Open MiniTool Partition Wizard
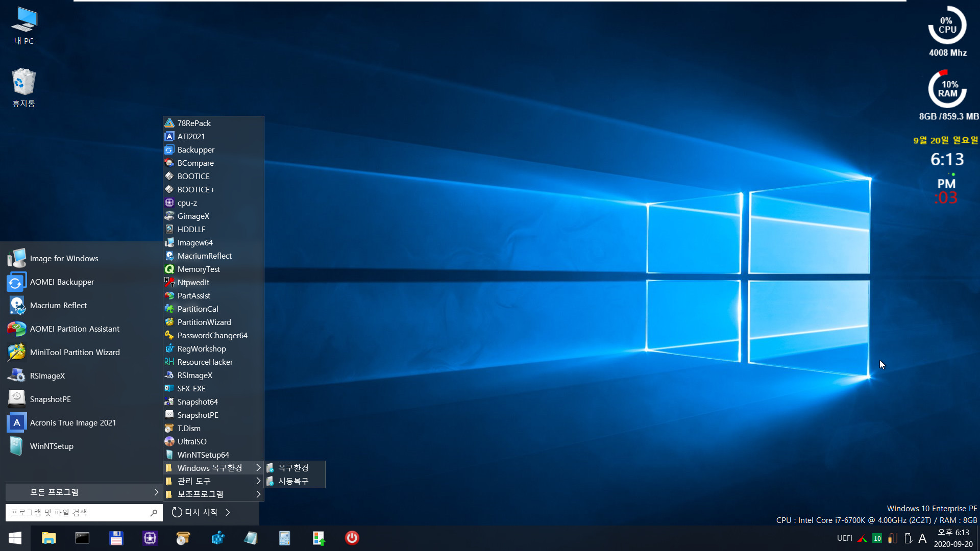The image size is (980, 551). pos(75,352)
